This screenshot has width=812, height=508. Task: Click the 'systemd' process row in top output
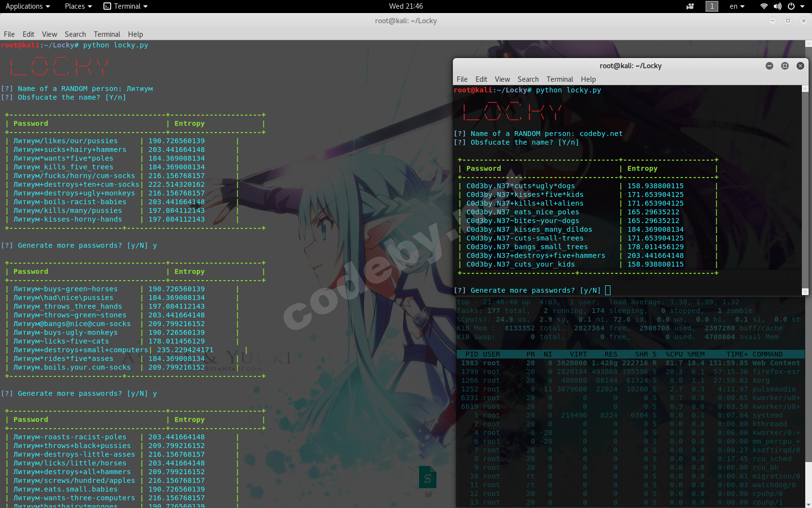630,415
